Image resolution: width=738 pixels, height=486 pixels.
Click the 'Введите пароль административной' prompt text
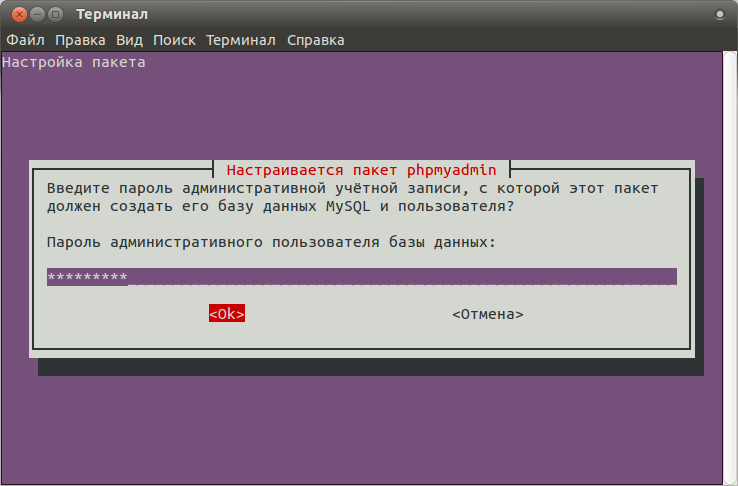(186, 188)
